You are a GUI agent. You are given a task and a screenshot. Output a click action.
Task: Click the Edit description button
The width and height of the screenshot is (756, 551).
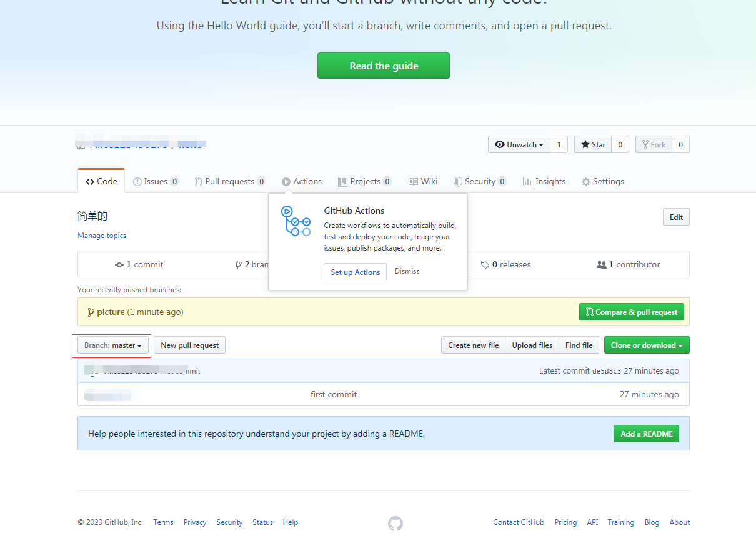[676, 217]
